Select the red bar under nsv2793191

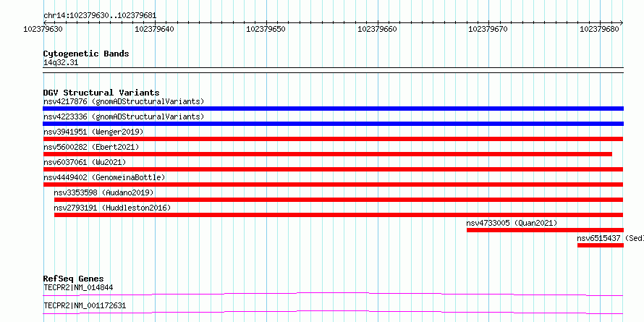[339, 215]
